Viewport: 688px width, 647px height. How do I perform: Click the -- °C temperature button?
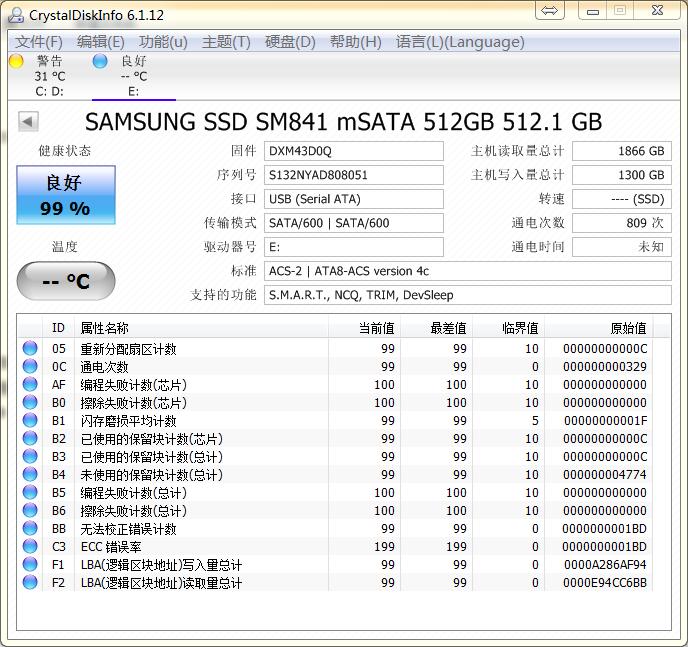pos(66,281)
